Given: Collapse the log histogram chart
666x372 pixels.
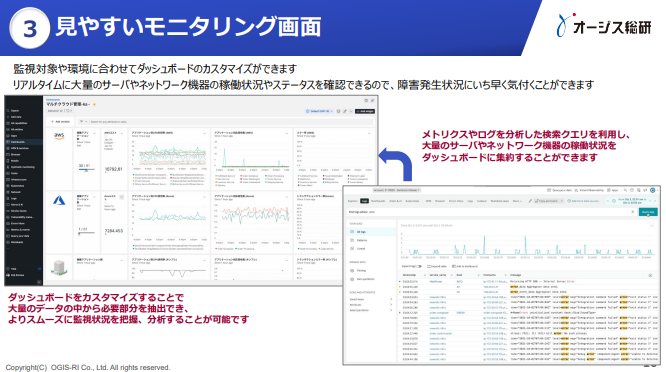Looking at the screenshot, I should click(x=652, y=225).
